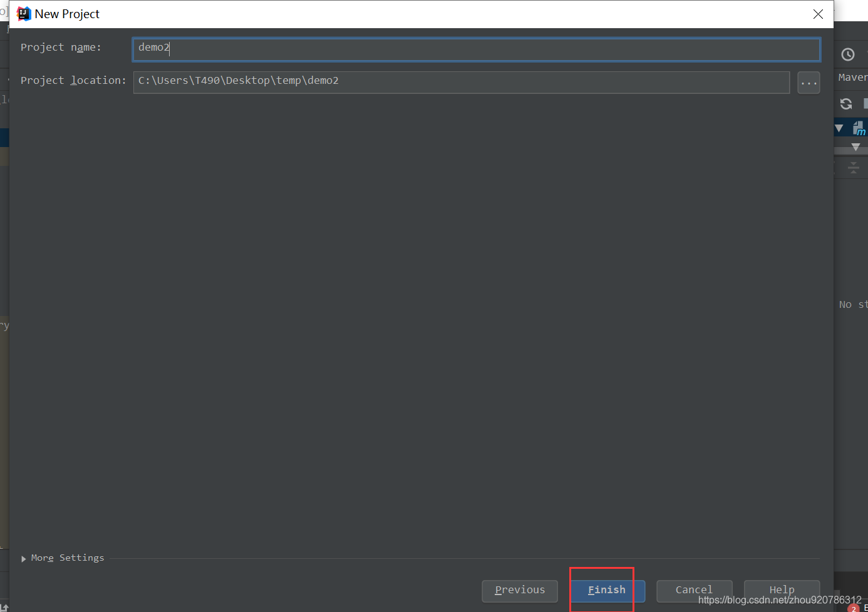
Task: Select the Maven module icon in tree
Action: coord(859,129)
